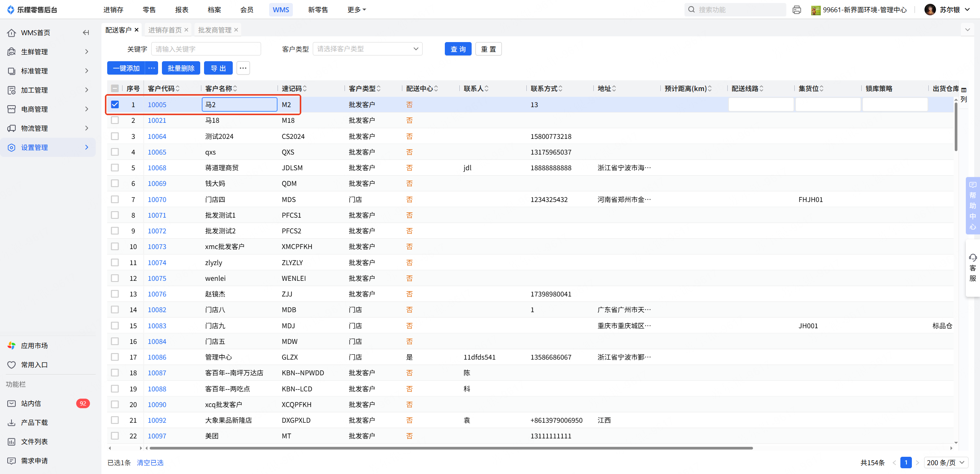
Task: Click the 客服 headset icon
Action: pyautogui.click(x=973, y=257)
